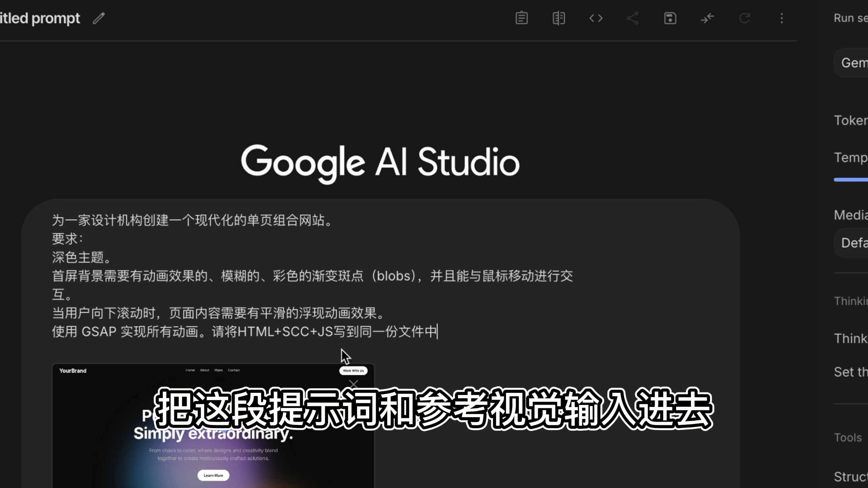
Task: Click the Get code angle-brackets icon
Action: click(596, 18)
